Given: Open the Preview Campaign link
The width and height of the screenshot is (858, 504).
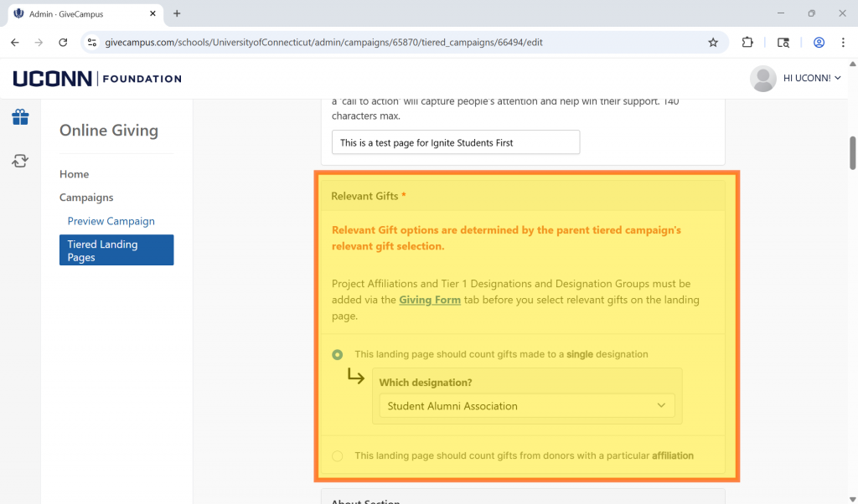Looking at the screenshot, I should (x=111, y=221).
